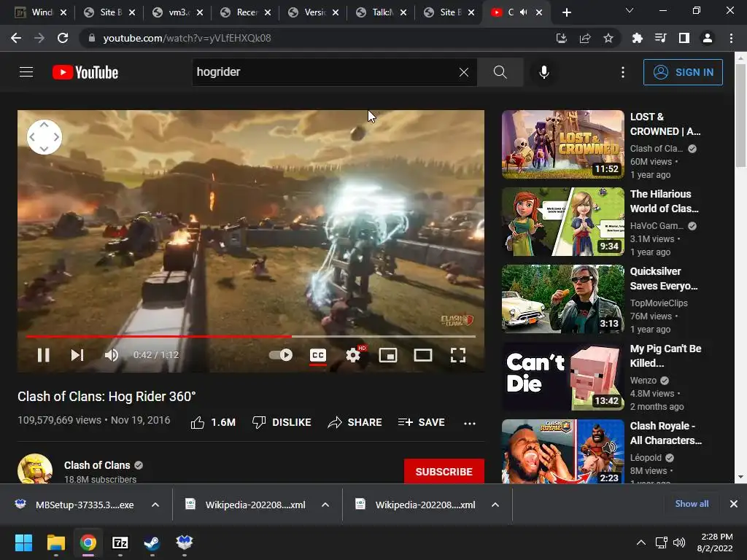The image size is (747, 560).
Task: Save video to a playlist
Action: (422, 422)
